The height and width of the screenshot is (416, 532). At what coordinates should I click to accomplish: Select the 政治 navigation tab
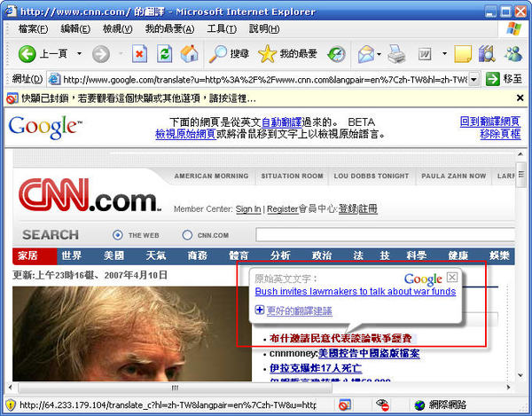pos(321,255)
